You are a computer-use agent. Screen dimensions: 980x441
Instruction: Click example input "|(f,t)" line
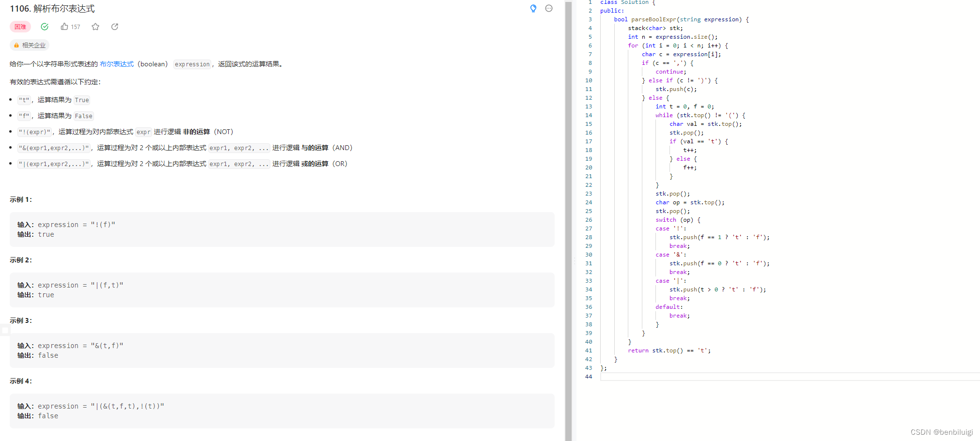click(x=70, y=285)
